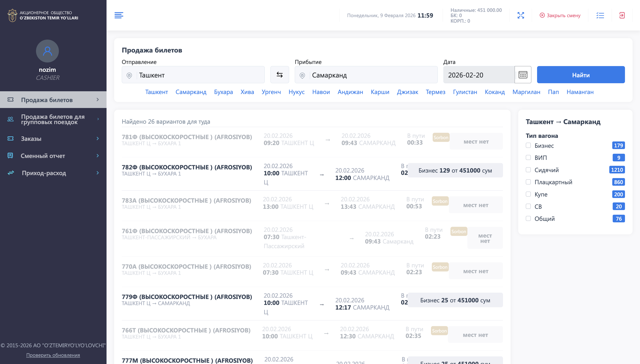The image size is (640, 364).
Task: Select Бизнес 129 fare for train 782Ф
Action: coord(455,170)
